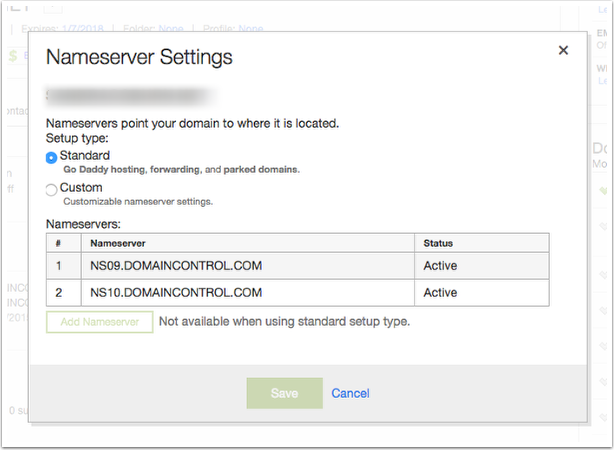Cancel the nameserver changes
Viewport: 614px width, 450px height.
[350, 393]
